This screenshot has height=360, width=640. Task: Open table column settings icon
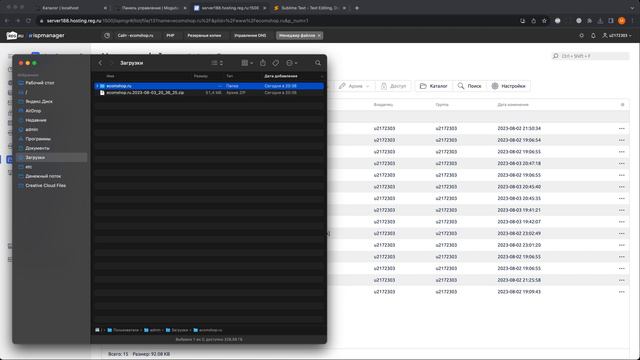click(622, 105)
